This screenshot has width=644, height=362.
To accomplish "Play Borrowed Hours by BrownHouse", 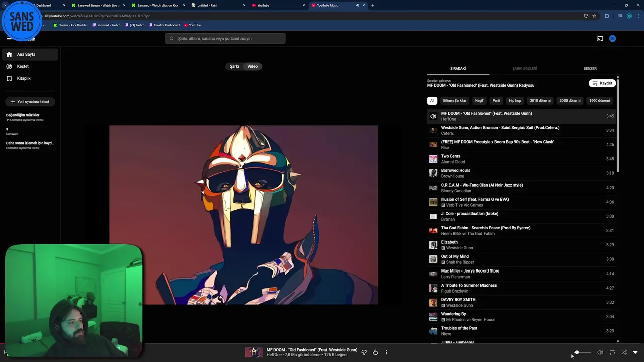I will [522, 173].
